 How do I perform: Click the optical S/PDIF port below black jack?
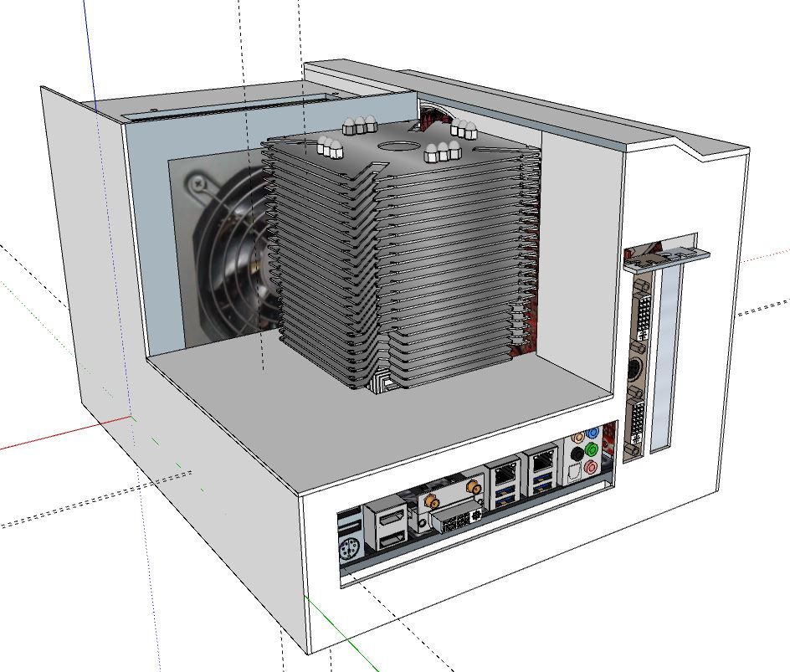pyautogui.click(x=574, y=474)
